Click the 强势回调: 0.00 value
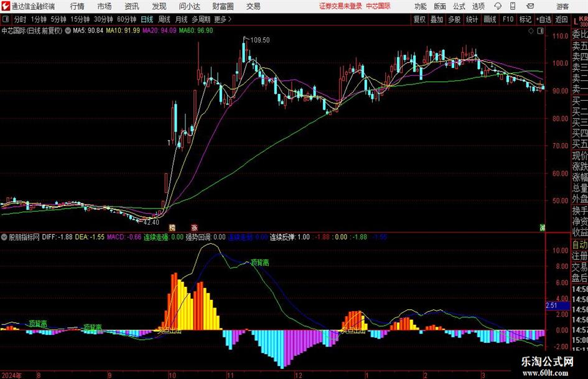This screenshot has height=379, width=588. point(205,237)
